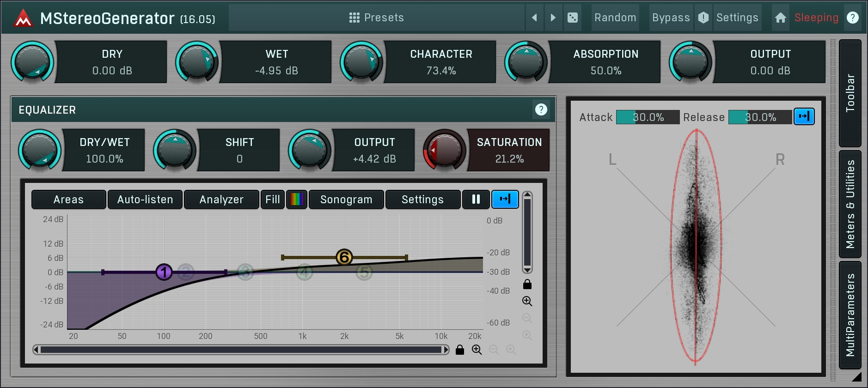This screenshot has height=388, width=868.
Task: Click the equalizer DRY/WET knob
Action: pyautogui.click(x=40, y=150)
